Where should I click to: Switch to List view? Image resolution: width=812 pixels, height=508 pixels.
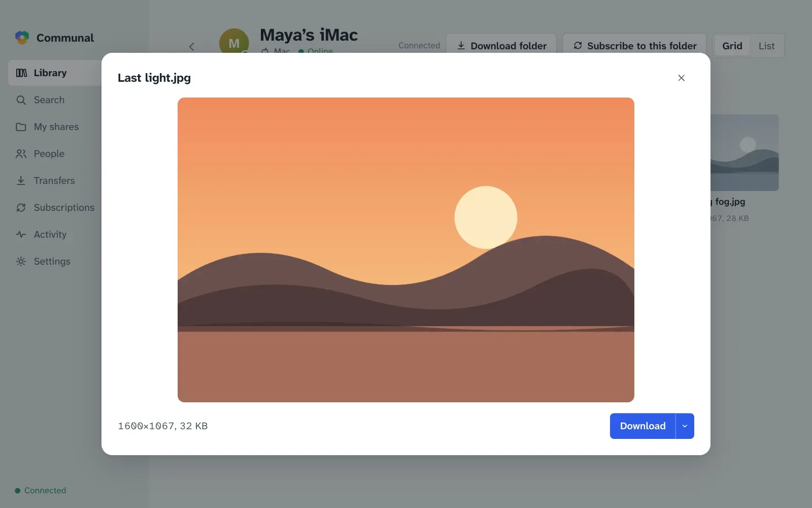tap(766, 46)
